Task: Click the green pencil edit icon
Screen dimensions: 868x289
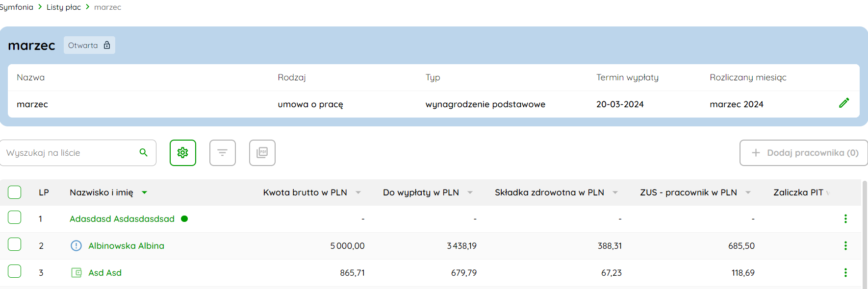Action: click(844, 103)
